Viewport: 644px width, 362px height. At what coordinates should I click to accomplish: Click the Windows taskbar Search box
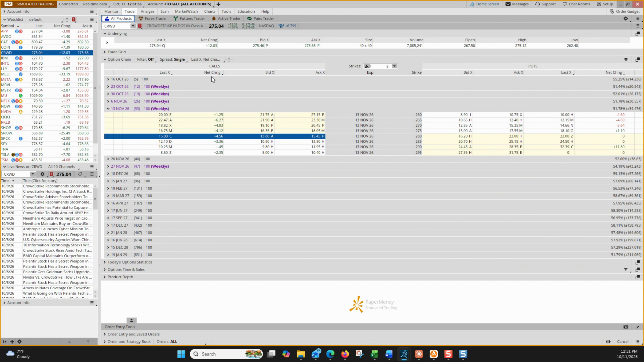(226, 354)
